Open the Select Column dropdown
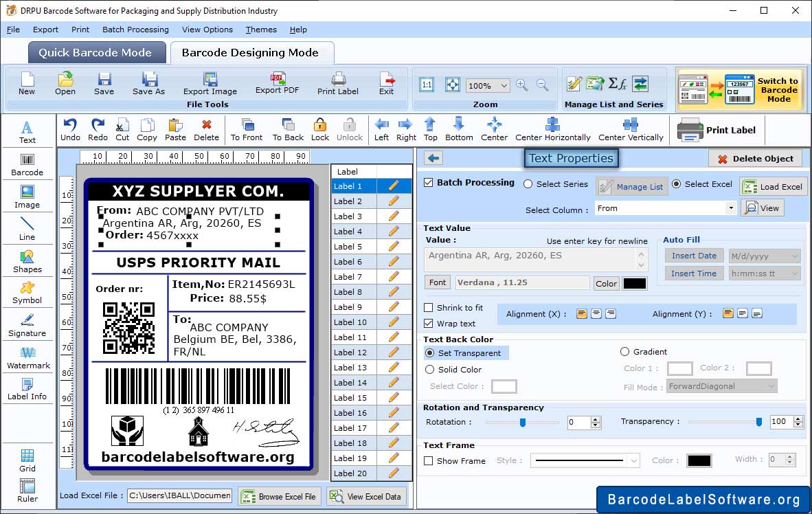This screenshot has height=514, width=812. point(731,208)
